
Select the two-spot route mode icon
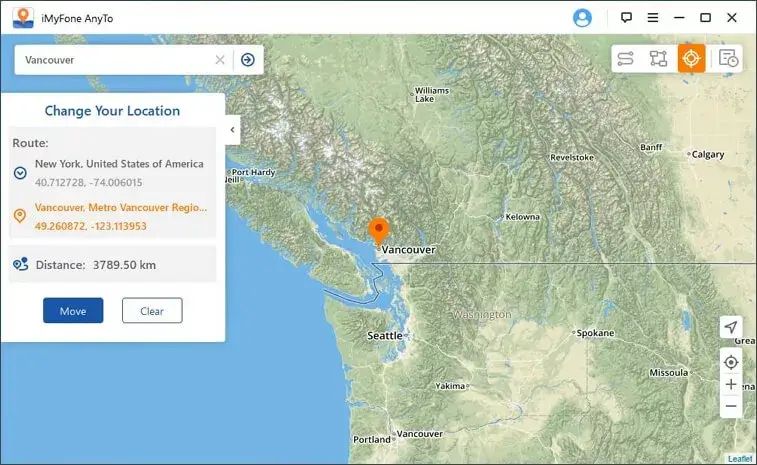(x=625, y=59)
